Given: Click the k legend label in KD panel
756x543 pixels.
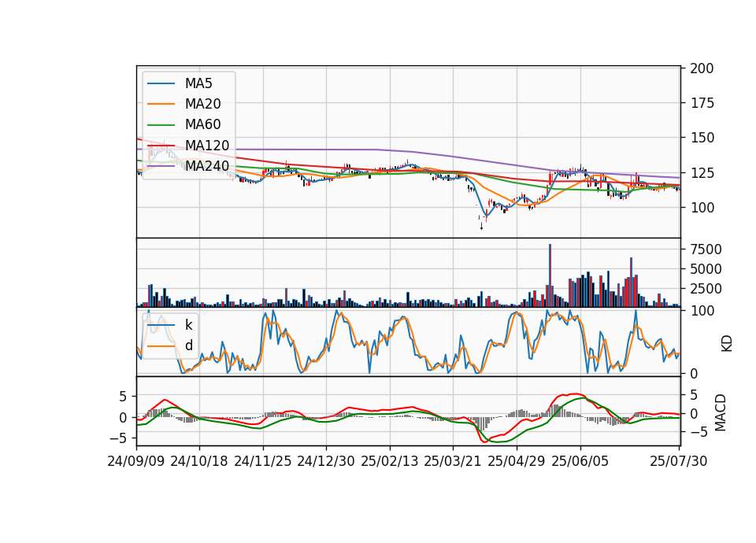Looking at the screenshot, I should pyautogui.click(x=188, y=325).
